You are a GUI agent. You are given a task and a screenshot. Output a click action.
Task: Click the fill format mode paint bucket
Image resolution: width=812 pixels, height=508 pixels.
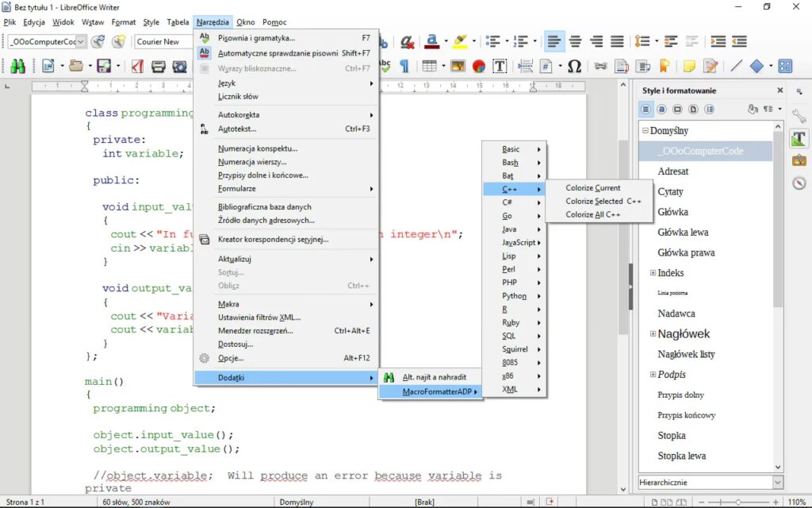(753, 110)
